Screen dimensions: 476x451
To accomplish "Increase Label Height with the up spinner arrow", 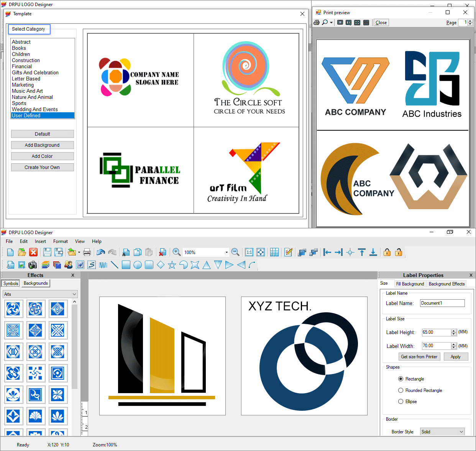I will (x=454, y=331).
